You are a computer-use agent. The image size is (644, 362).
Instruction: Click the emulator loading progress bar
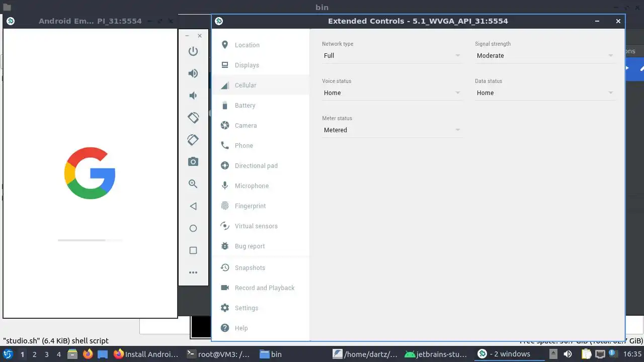[x=90, y=240]
